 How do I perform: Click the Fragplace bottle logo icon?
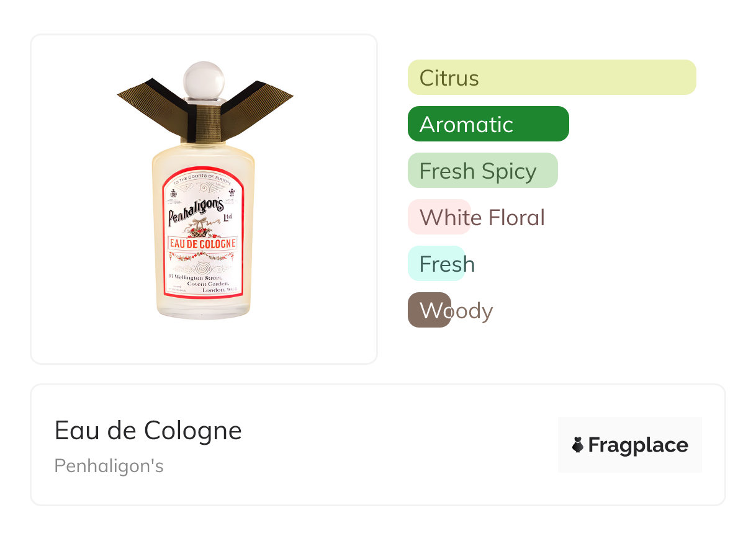click(578, 445)
